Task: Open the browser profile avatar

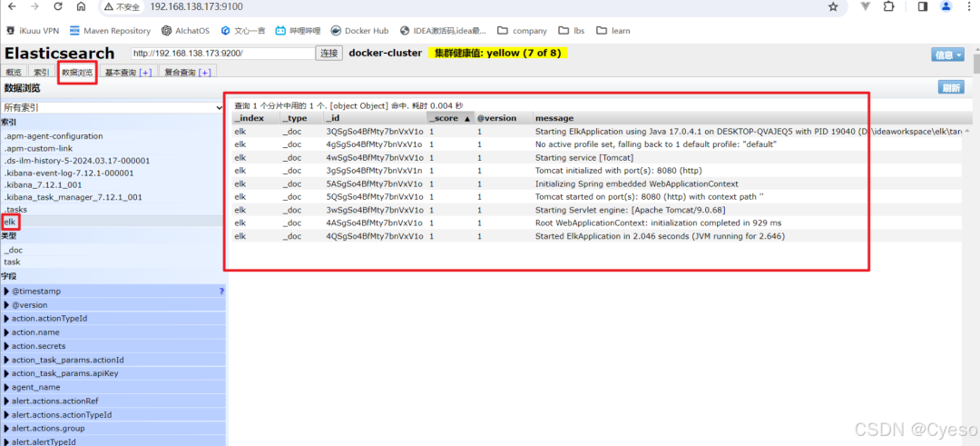Action: pos(946,7)
